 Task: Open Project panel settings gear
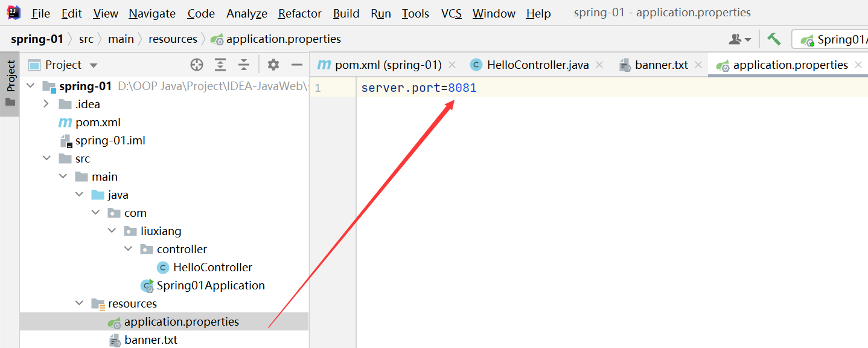273,65
